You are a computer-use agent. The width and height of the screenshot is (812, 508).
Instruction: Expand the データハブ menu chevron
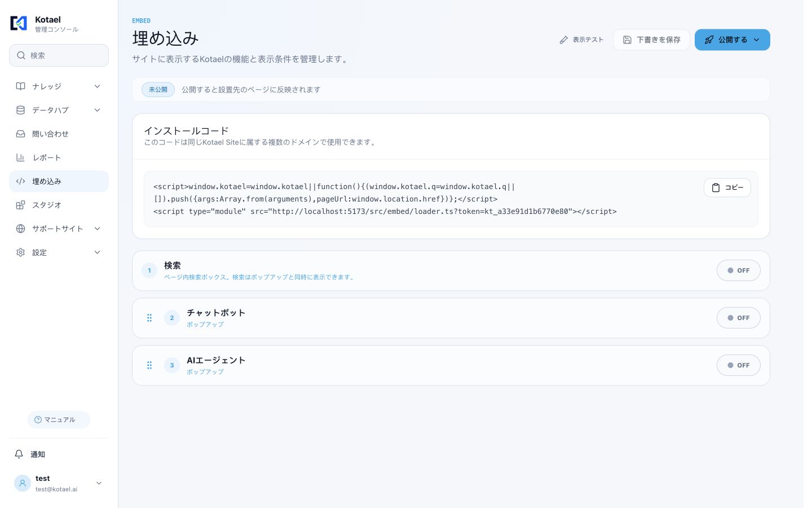pyautogui.click(x=97, y=110)
